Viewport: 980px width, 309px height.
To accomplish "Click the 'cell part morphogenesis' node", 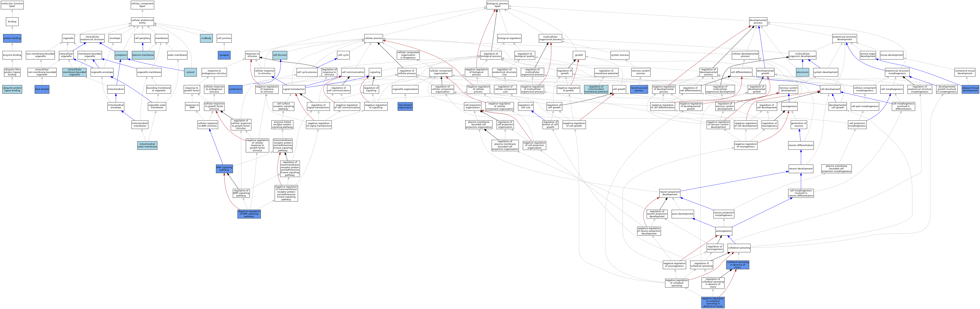I will [x=865, y=107].
